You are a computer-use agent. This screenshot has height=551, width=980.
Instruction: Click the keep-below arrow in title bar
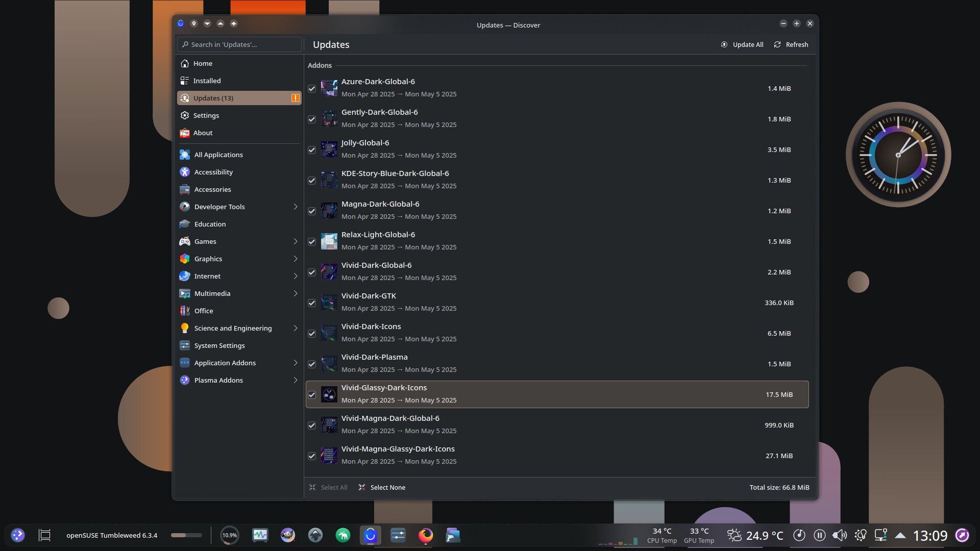pyautogui.click(x=207, y=23)
